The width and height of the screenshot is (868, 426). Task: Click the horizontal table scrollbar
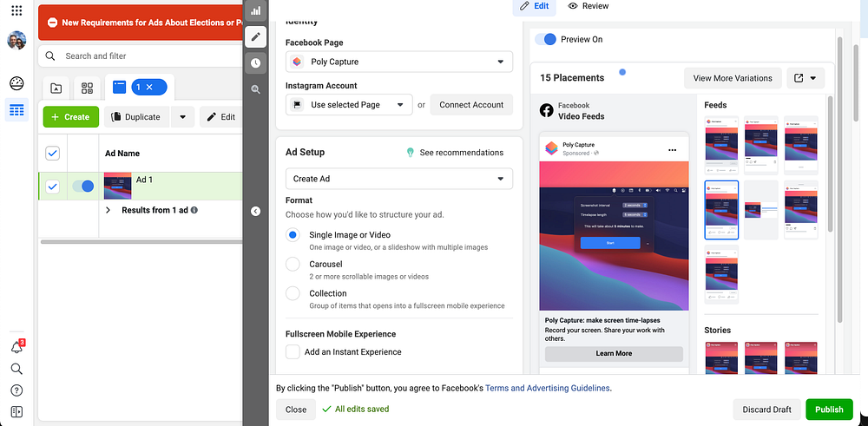pos(141,242)
